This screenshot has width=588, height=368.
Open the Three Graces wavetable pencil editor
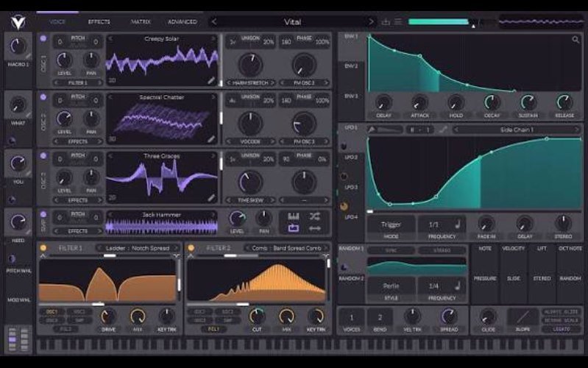tap(211, 197)
